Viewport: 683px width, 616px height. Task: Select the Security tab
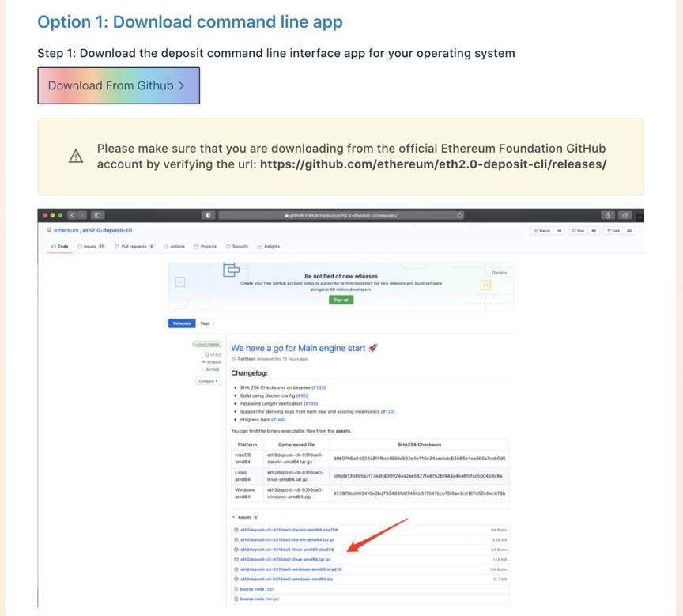237,247
